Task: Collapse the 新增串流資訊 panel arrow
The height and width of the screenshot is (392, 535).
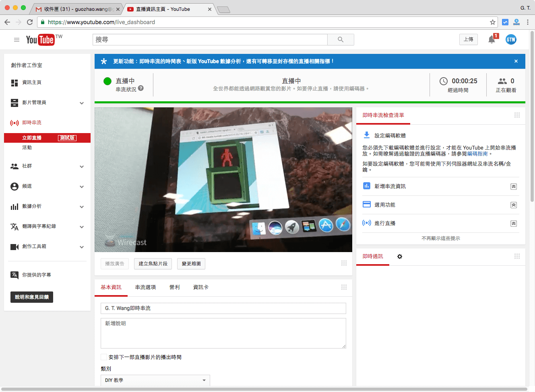Action: pyautogui.click(x=513, y=186)
